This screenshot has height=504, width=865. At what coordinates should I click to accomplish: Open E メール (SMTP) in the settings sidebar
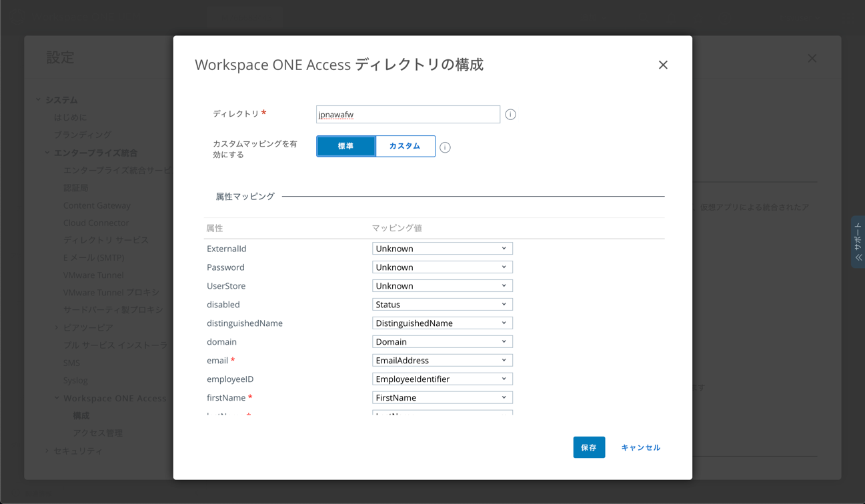point(94,257)
